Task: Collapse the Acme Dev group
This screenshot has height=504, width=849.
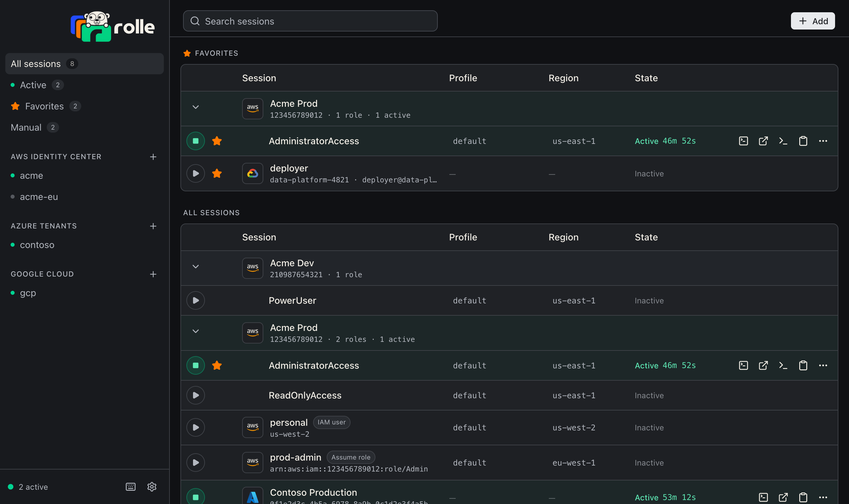Action: click(x=196, y=267)
